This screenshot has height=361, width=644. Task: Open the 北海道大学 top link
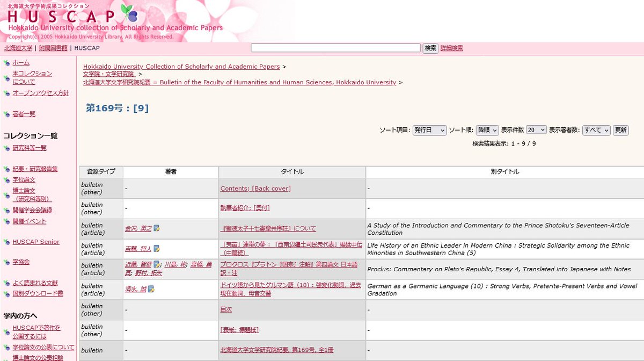click(18, 48)
